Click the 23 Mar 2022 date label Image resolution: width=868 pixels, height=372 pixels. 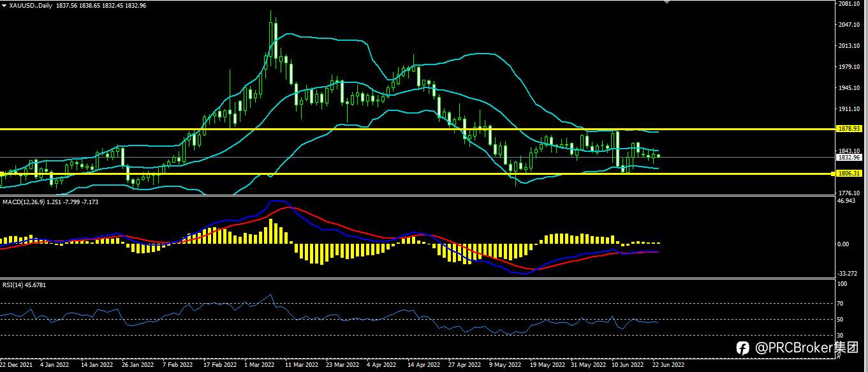pos(342,366)
